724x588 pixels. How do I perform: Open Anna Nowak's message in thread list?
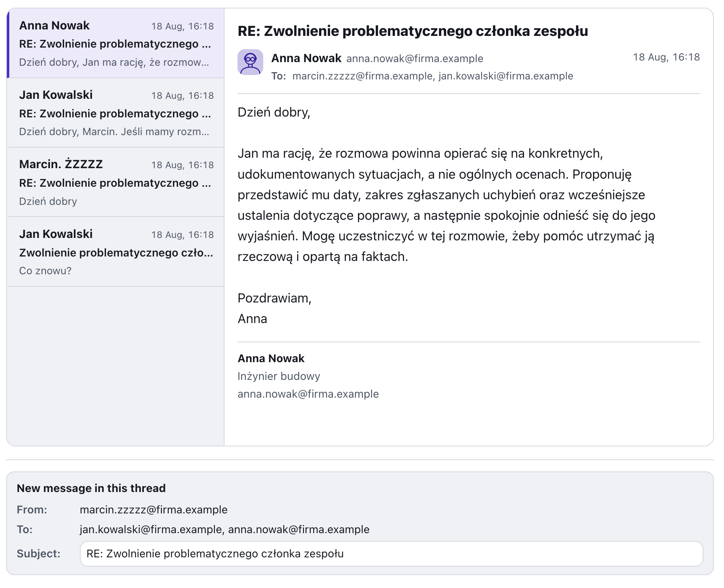point(116,43)
